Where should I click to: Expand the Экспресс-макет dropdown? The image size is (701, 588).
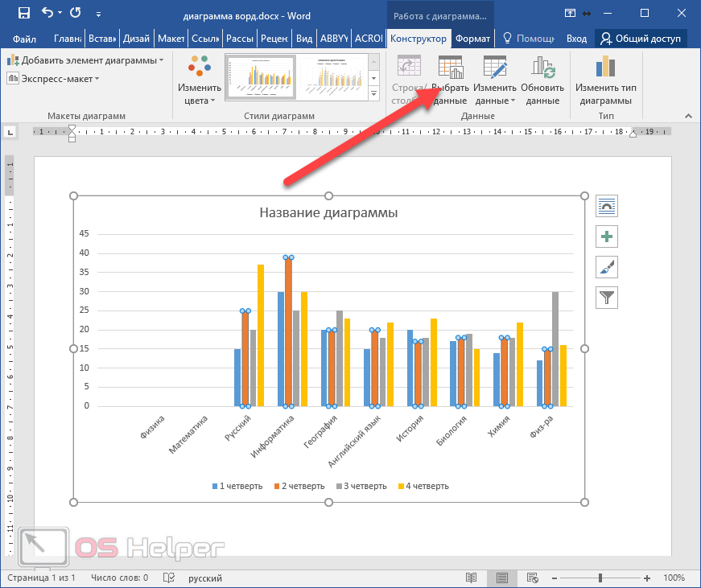pos(53,78)
